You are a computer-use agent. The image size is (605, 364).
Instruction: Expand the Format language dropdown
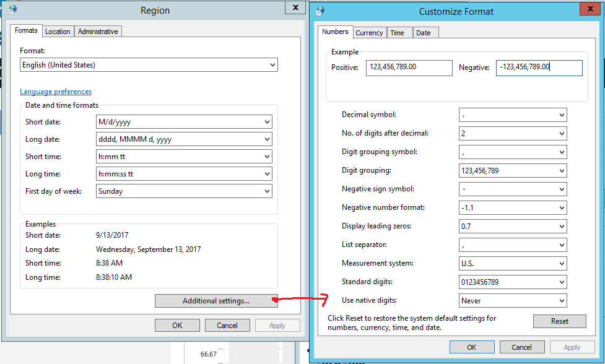tap(149, 65)
